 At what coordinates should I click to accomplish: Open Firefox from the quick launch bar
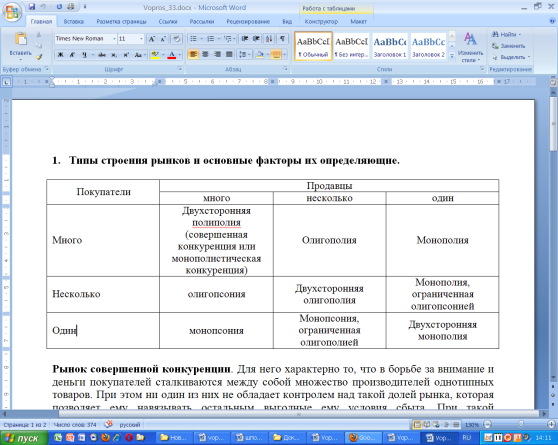point(105,437)
